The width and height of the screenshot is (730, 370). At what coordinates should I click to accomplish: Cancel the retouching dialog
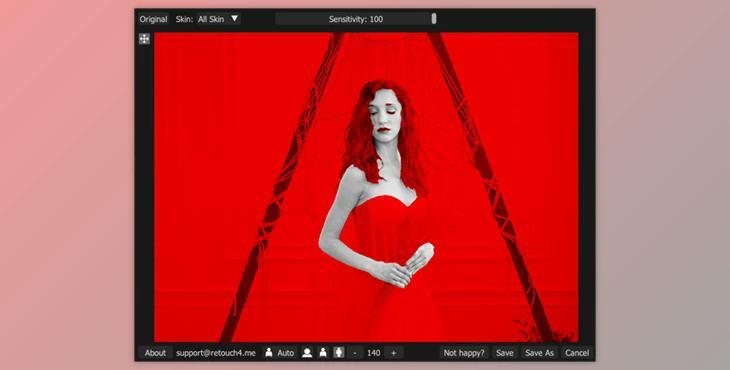click(x=577, y=353)
